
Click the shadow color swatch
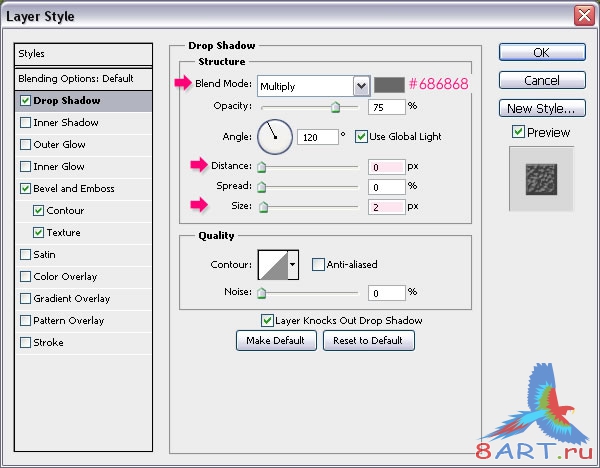389,85
